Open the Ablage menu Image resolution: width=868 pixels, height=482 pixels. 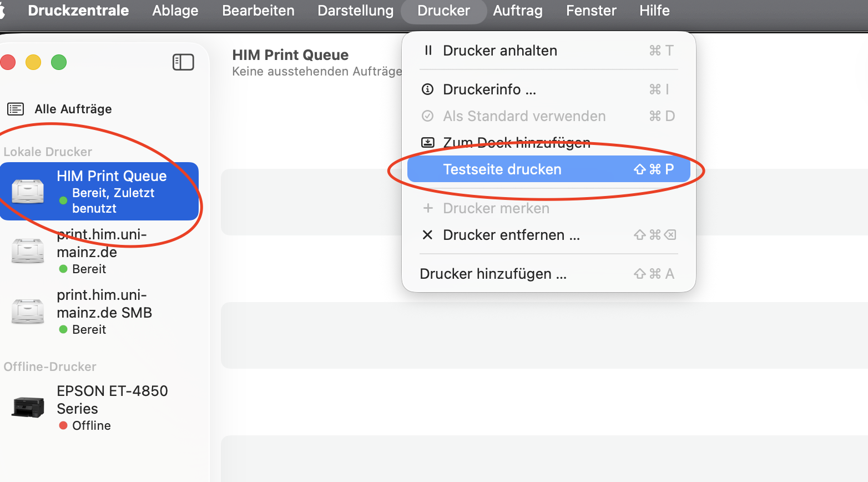tap(175, 11)
